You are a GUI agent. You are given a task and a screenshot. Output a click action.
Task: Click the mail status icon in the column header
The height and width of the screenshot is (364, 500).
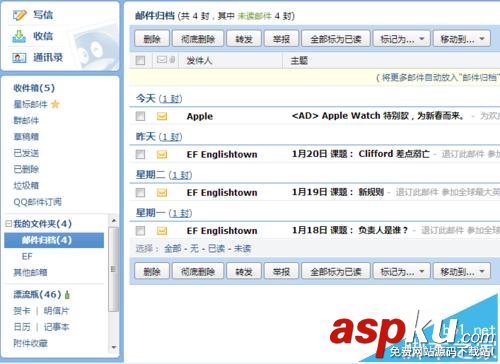[162, 60]
